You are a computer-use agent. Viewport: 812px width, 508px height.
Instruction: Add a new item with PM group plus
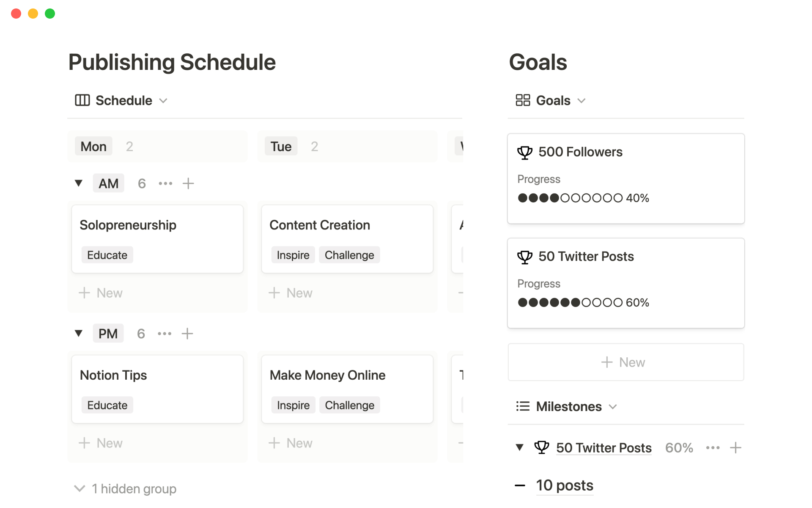click(x=187, y=334)
